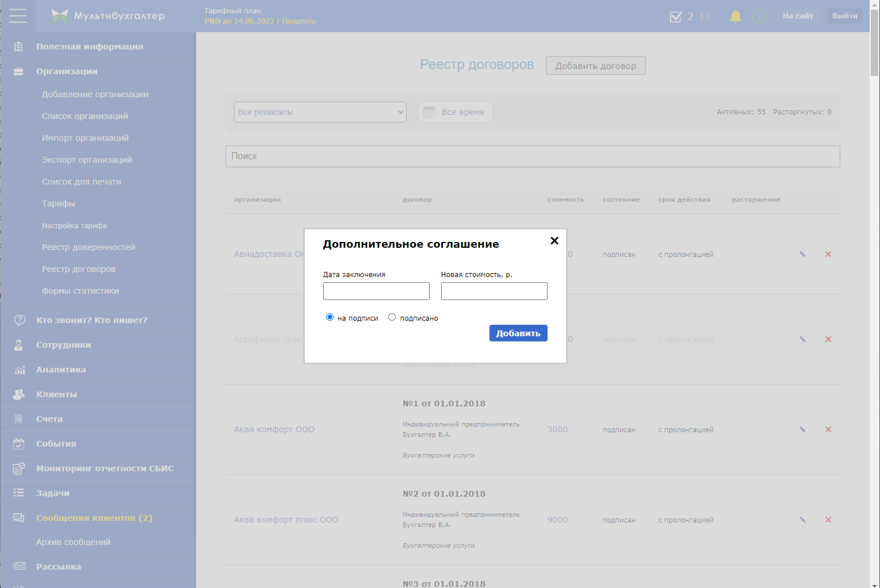Image resolution: width=880 pixels, height=588 pixels.
Task: Open Реестр доверенностей menu item
Action: 89,247
